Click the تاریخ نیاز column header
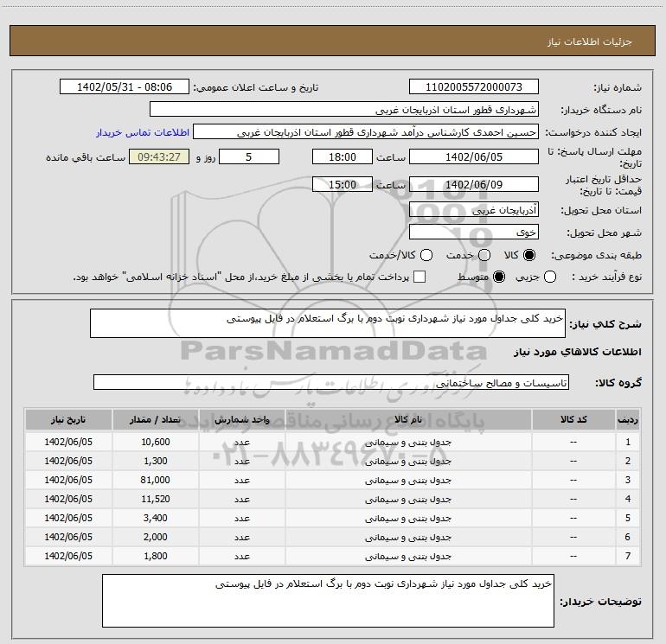Screen dimensions: 666x644 pyautogui.click(x=68, y=419)
